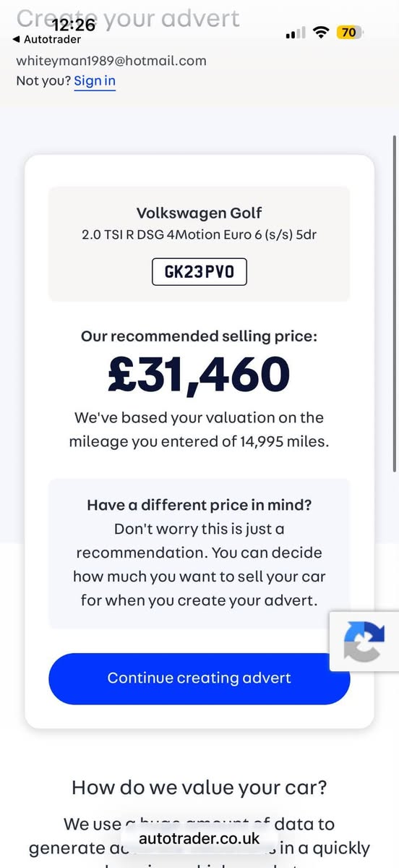
Task: Tap the cellular signal bars icon
Action: (295, 33)
